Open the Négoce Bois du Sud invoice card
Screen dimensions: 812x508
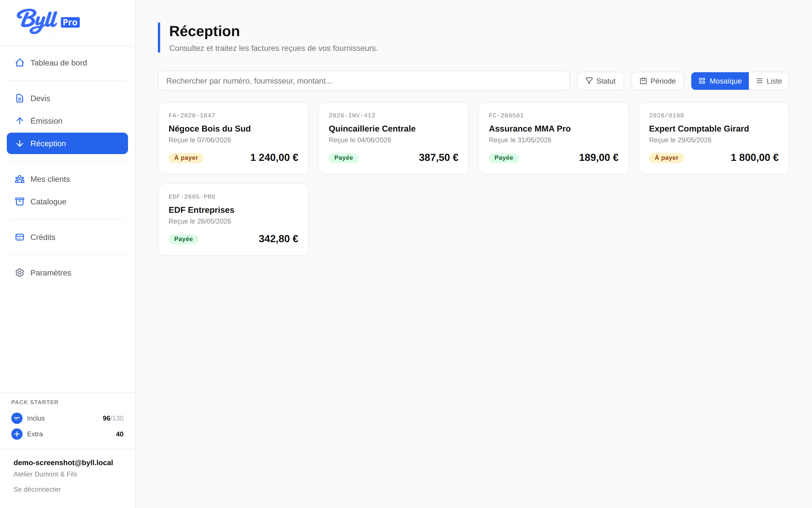click(x=233, y=138)
